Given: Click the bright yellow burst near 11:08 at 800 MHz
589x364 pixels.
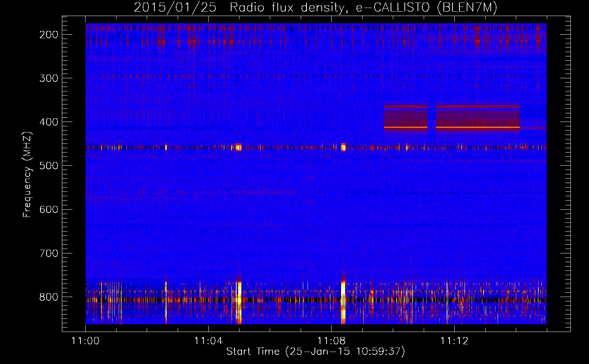Looking at the screenshot, I should coord(343,301).
